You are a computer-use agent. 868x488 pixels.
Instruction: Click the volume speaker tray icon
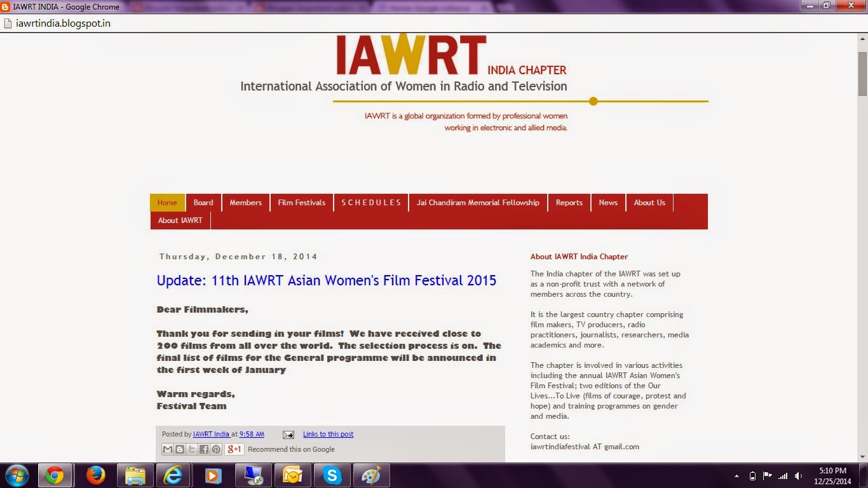(x=798, y=476)
